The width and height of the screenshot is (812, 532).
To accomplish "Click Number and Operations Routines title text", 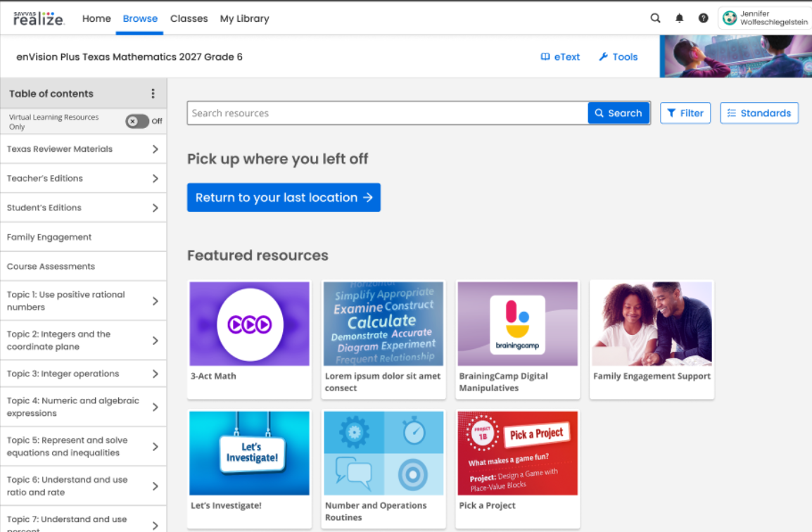I will click(x=376, y=512).
